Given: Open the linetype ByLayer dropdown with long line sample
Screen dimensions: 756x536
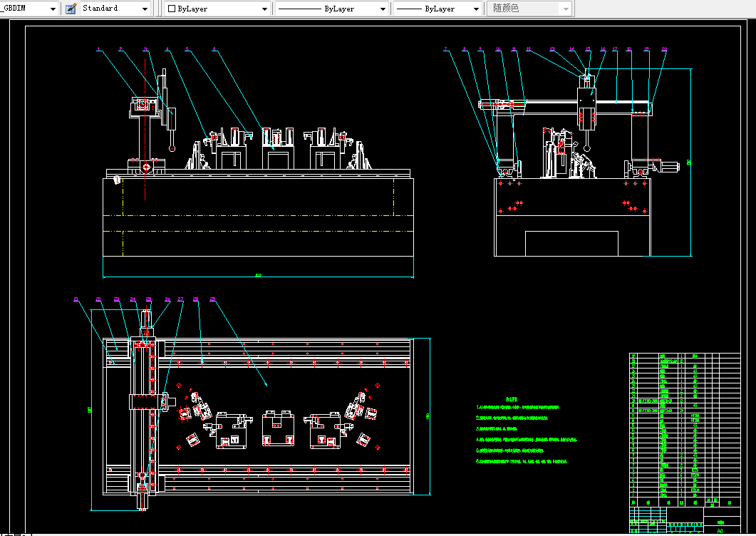Looking at the screenshot, I should [383, 9].
